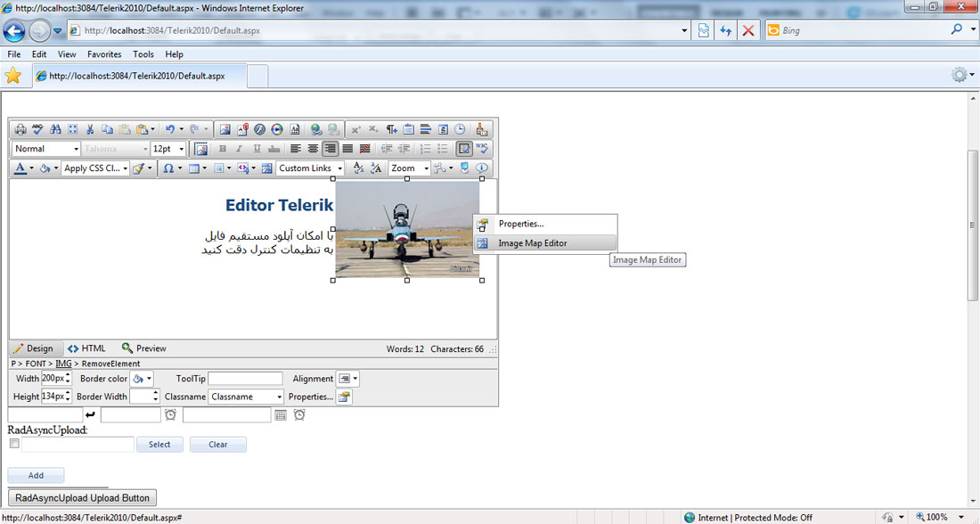Screen dimensions: 980x524
Task: Click the Image Map Editor toolbar icon
Action: point(267,168)
